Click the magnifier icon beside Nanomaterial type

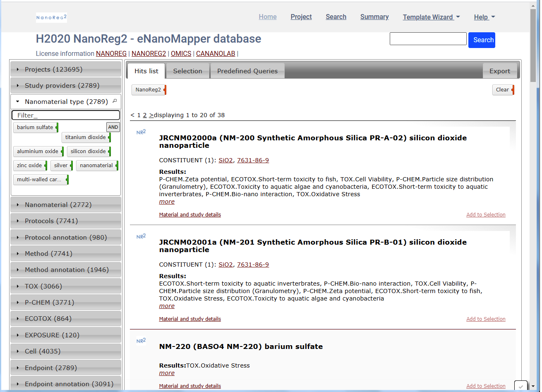(115, 101)
